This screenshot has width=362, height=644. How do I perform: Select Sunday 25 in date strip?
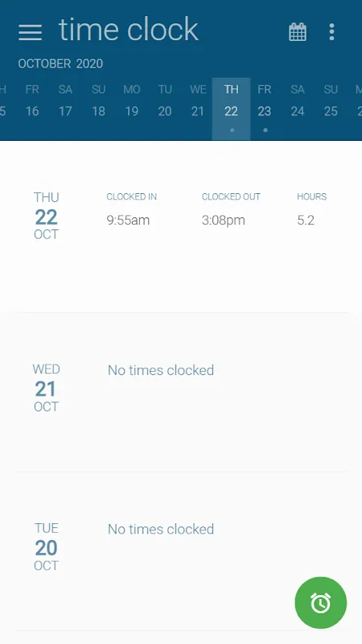click(x=331, y=109)
